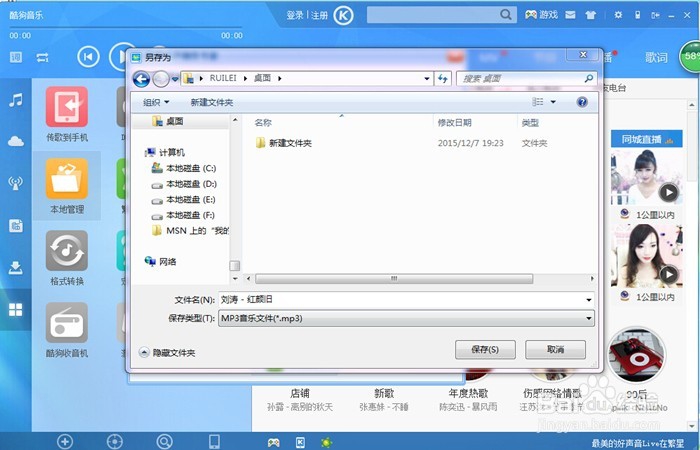The height and width of the screenshot is (450, 700).
Task: Click the horizontal scrollbar in file list
Action: tap(394, 279)
